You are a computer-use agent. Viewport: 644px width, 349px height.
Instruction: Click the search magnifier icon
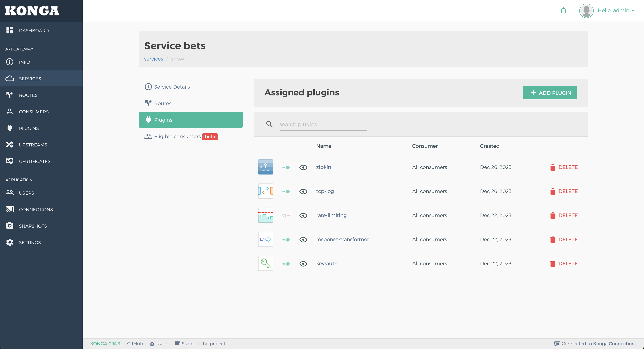(269, 124)
